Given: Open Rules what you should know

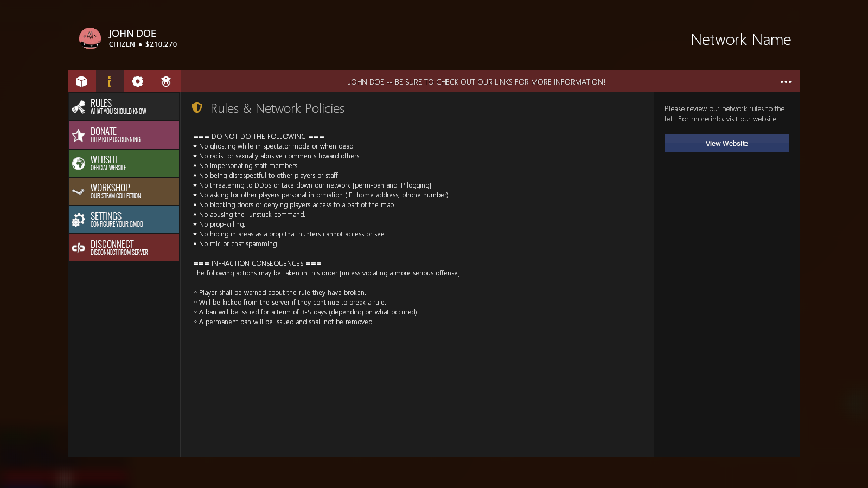Looking at the screenshot, I should (124, 107).
